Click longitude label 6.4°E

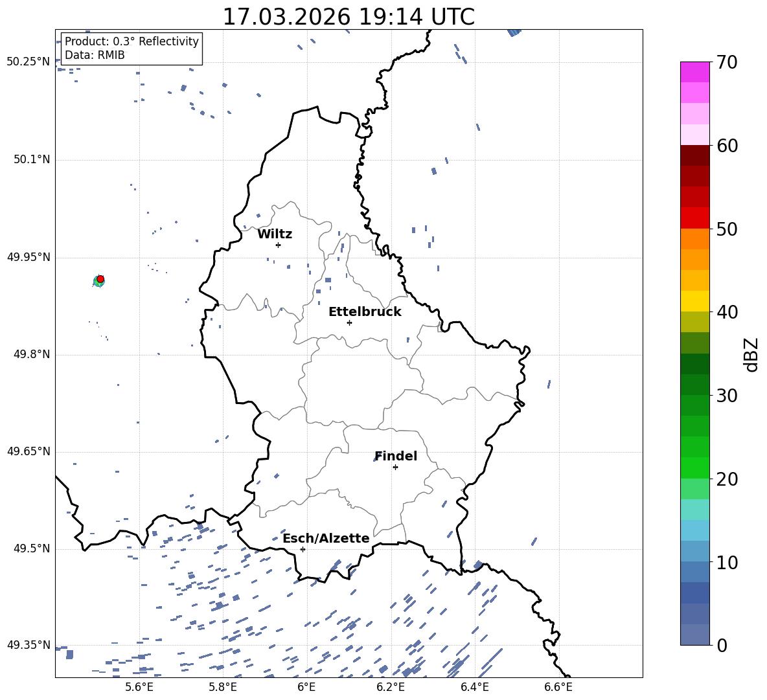pyautogui.click(x=474, y=687)
